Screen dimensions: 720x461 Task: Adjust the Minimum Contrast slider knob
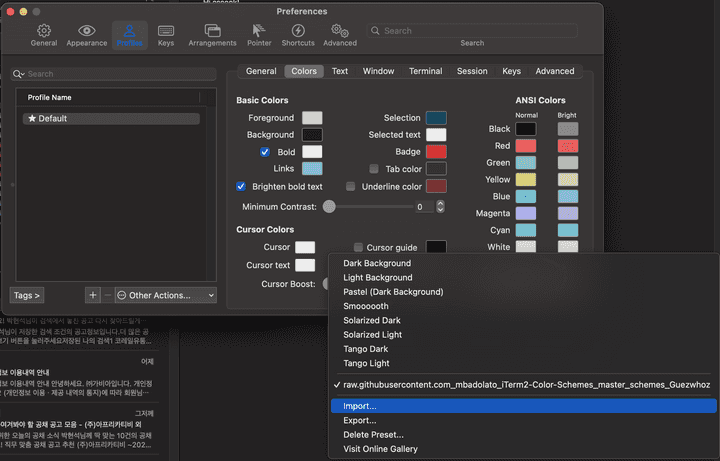tap(329, 207)
